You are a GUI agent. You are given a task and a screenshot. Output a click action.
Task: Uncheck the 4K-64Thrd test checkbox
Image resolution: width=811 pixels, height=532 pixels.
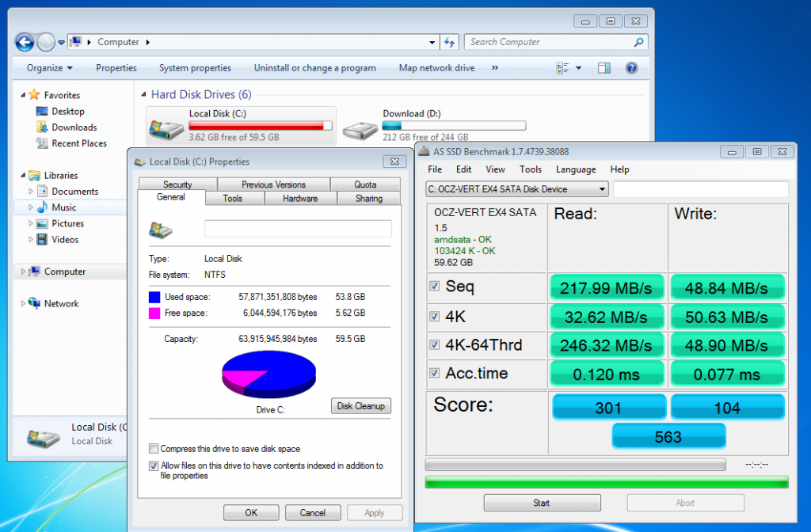(433, 344)
